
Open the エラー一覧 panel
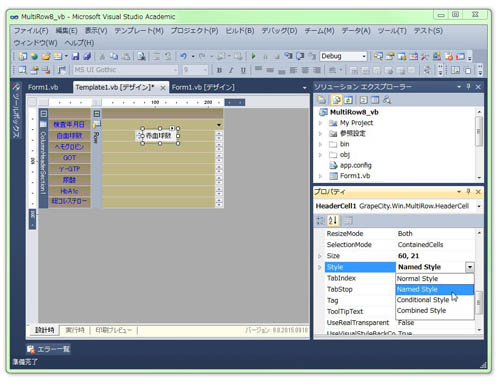[49, 349]
